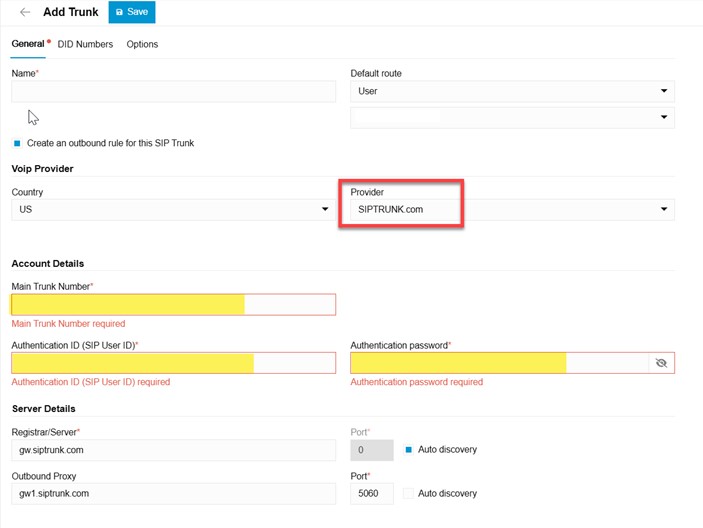Viewport: 703px width, 528px height.
Task: Click the Outbound Proxy Port field 5060
Action: click(372, 493)
